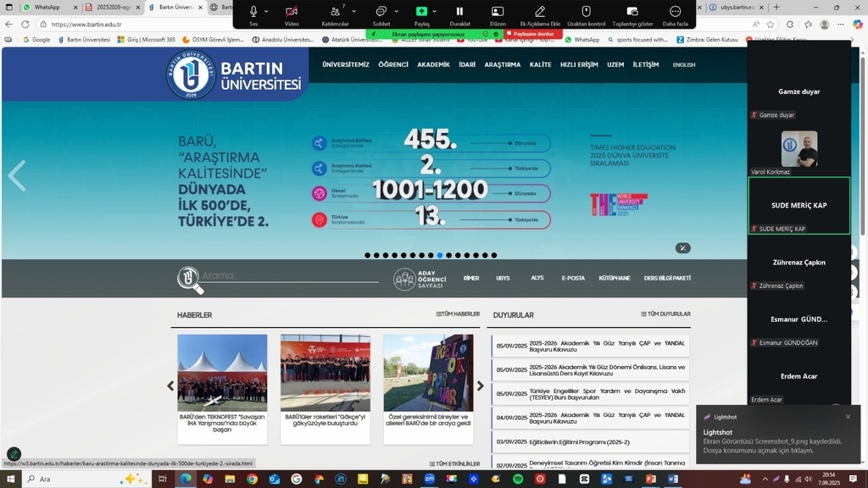Image resolution: width=868 pixels, height=488 pixels.
Task: Expand the arrow beside Katılımcılar
Action: [x=353, y=11]
